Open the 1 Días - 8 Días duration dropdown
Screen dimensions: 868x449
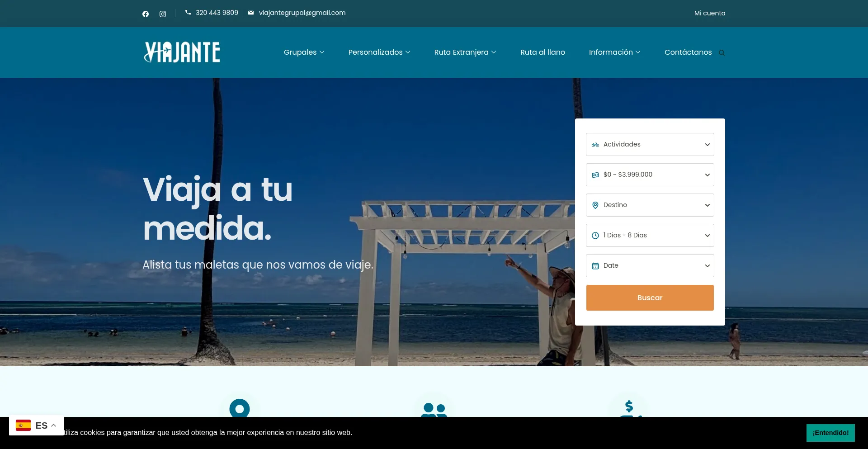pyautogui.click(x=650, y=235)
